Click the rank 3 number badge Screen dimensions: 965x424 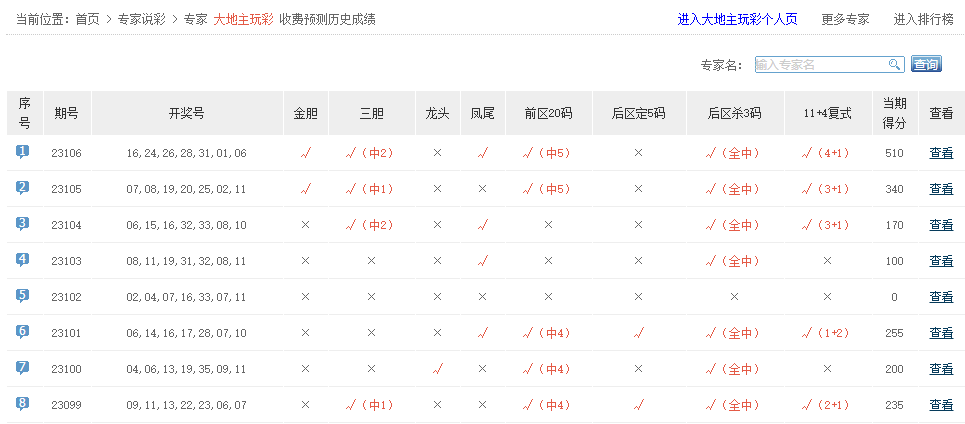coord(22,224)
